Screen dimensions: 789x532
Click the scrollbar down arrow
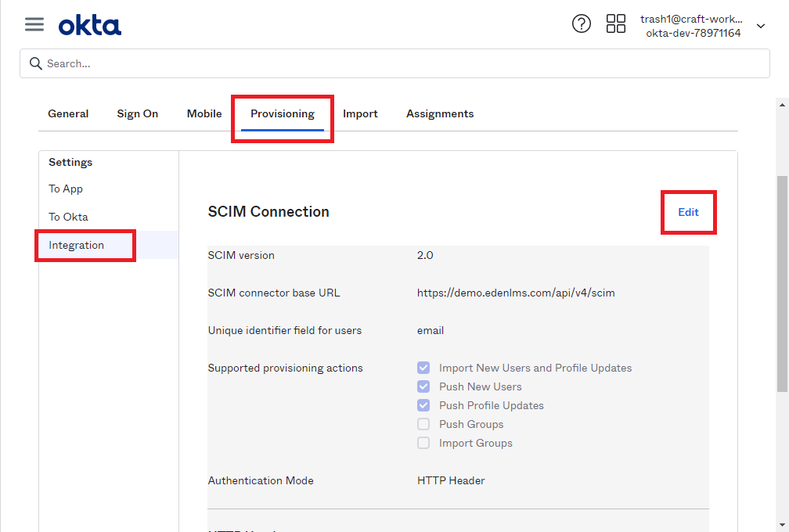(x=782, y=526)
